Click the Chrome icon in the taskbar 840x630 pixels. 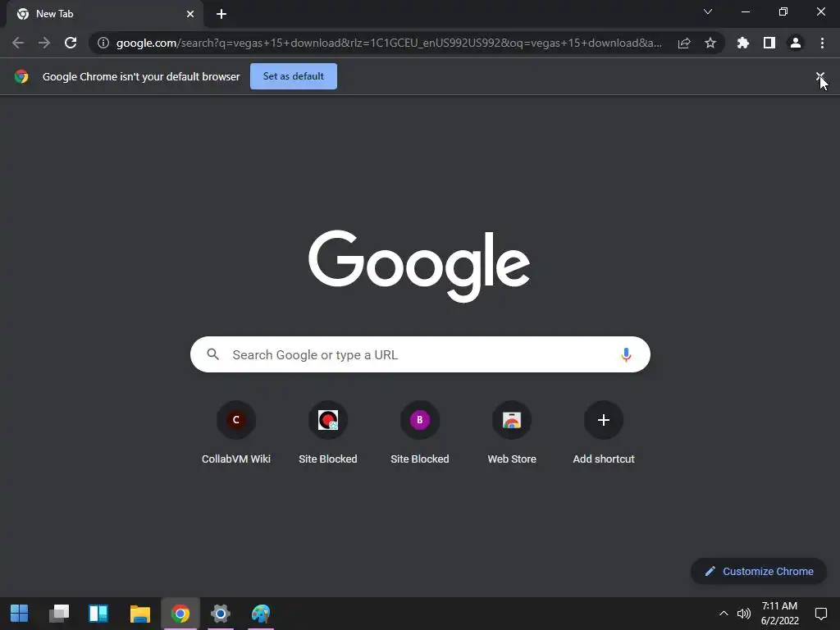coord(180,614)
